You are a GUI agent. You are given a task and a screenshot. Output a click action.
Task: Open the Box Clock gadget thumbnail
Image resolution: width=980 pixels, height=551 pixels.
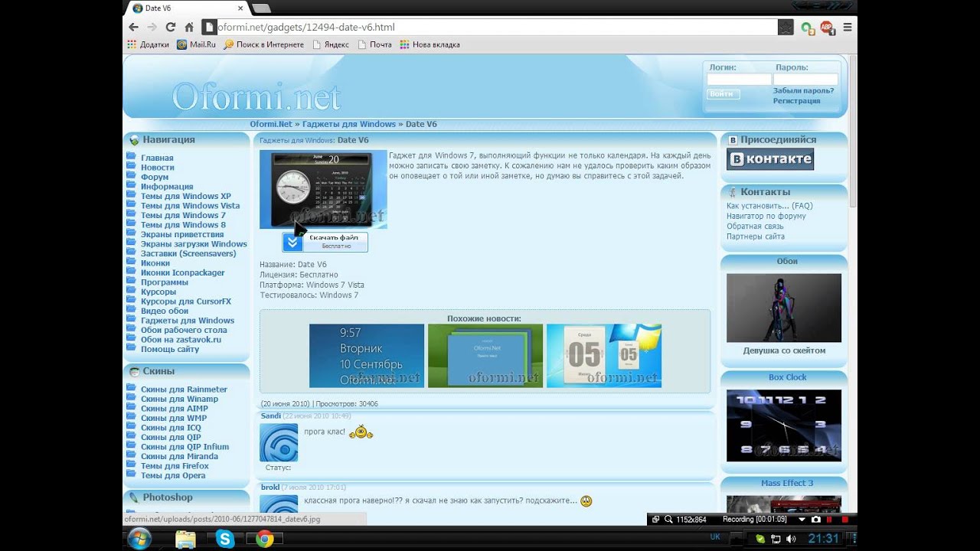click(783, 425)
